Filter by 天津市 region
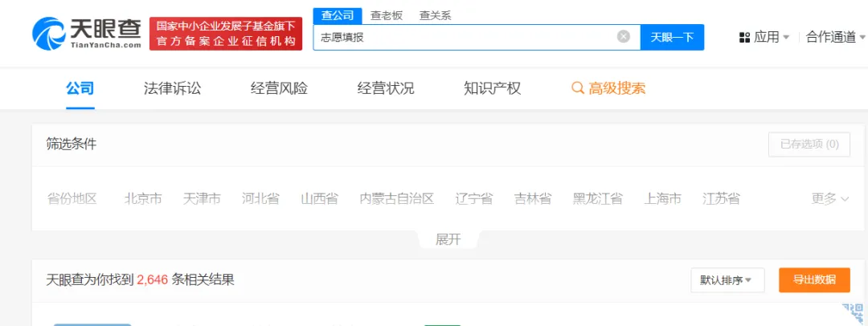 202,198
